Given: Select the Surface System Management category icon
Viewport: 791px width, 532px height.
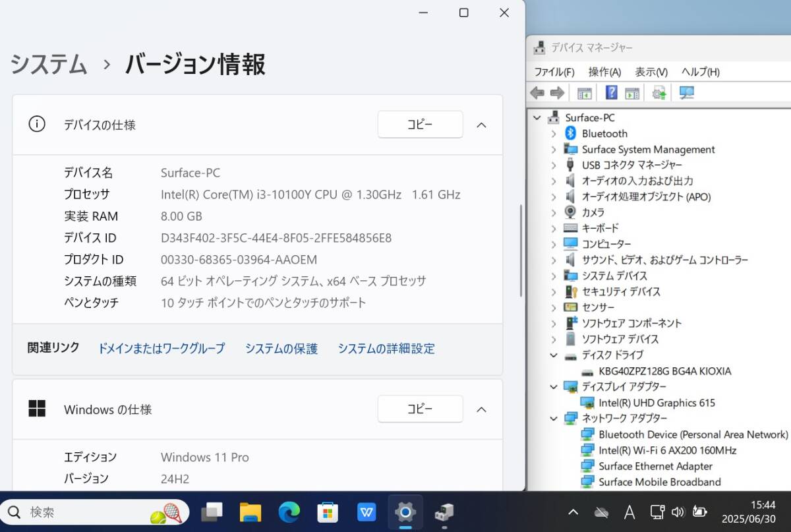Looking at the screenshot, I should pyautogui.click(x=571, y=150).
